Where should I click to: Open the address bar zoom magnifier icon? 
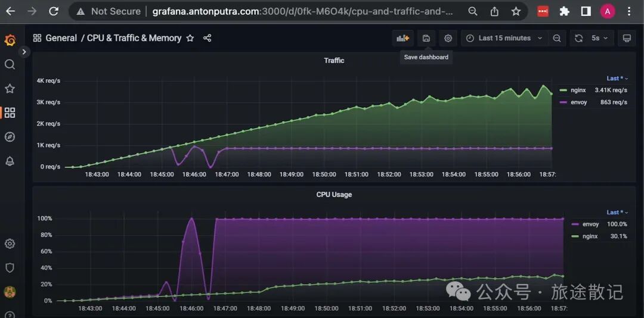pos(473,11)
